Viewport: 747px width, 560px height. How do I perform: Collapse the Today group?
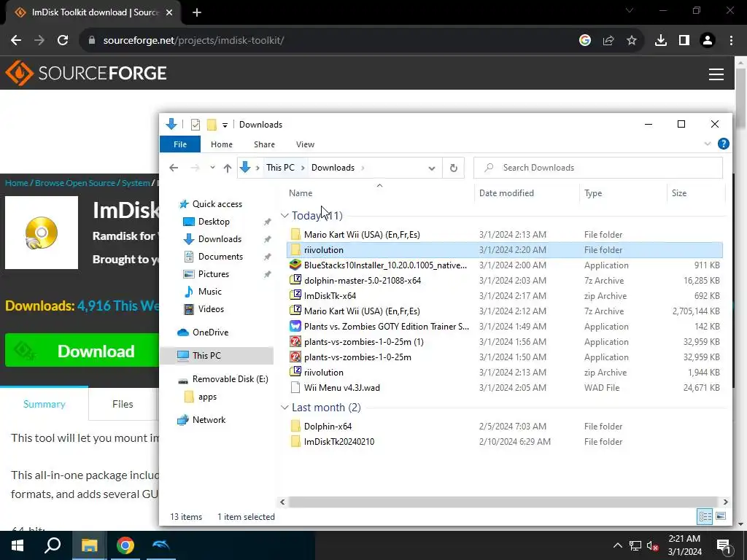pos(285,216)
